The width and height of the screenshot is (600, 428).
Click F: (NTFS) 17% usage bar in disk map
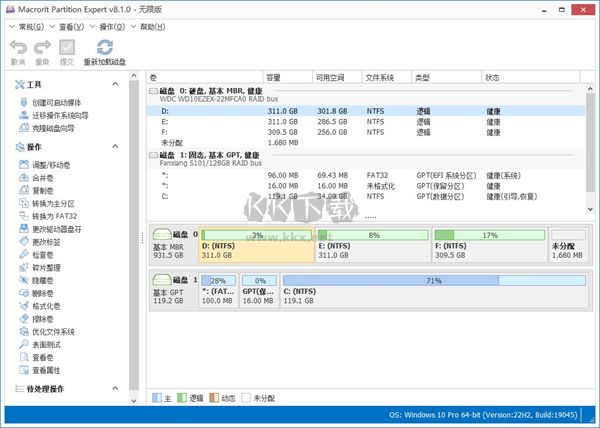pos(490,235)
